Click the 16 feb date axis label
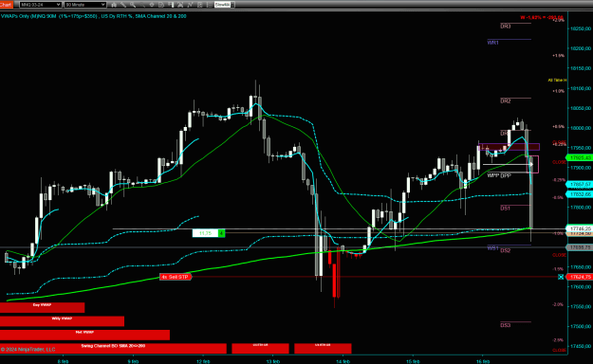The image size is (593, 364). point(483,361)
